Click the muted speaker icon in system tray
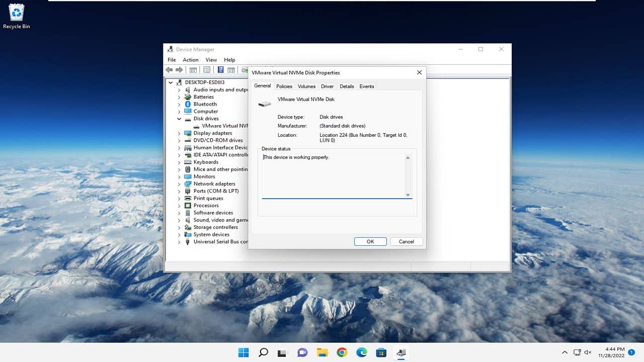The height and width of the screenshot is (362, 644). coord(588,352)
